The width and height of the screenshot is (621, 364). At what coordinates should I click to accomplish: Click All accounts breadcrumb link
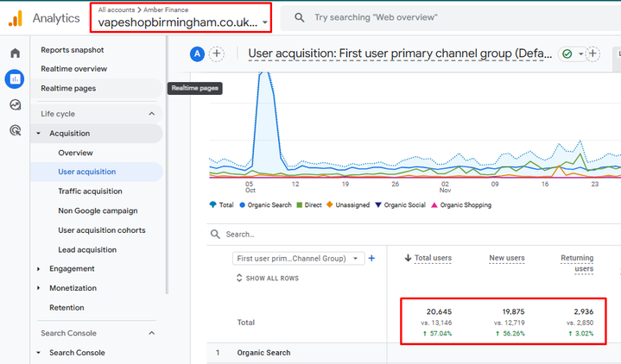pos(117,9)
